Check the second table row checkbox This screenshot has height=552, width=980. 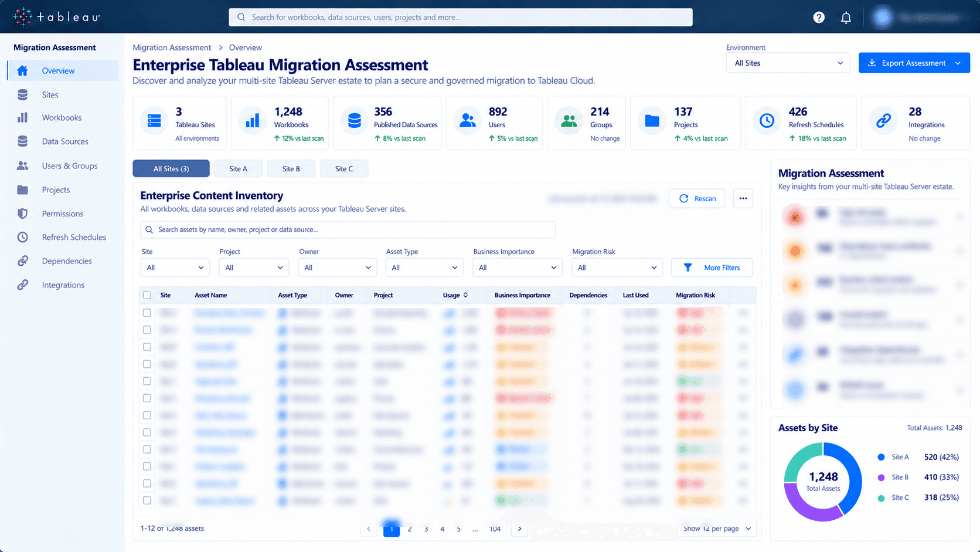[147, 330]
